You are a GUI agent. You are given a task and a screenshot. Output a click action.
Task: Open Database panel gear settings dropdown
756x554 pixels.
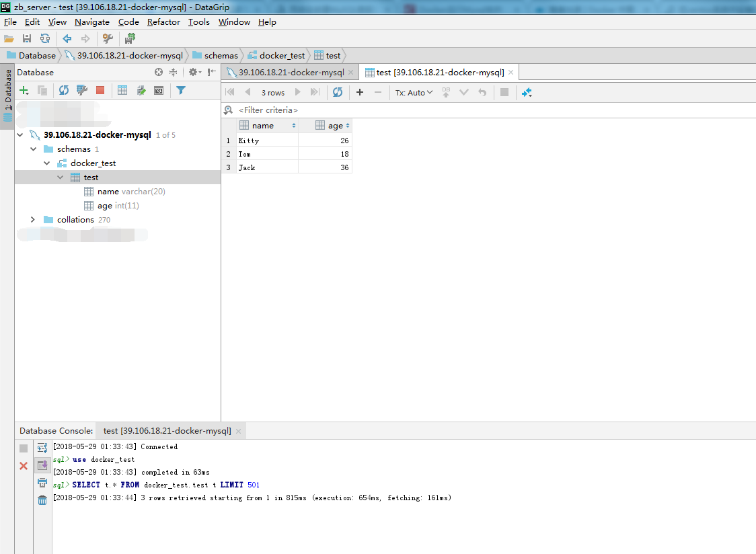click(x=195, y=73)
